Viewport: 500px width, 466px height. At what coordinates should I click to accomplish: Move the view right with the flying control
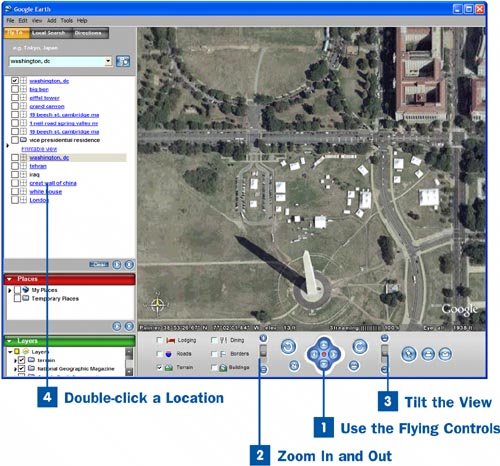tap(333, 354)
